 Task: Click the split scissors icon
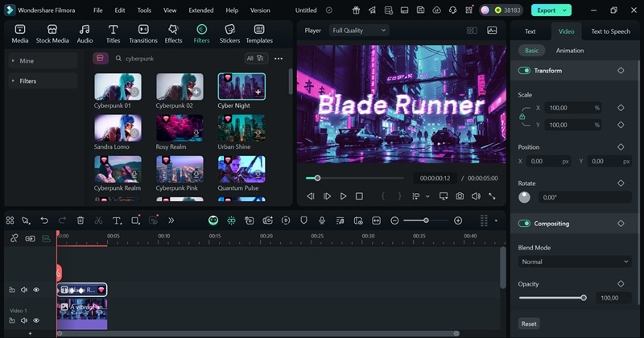tap(98, 221)
